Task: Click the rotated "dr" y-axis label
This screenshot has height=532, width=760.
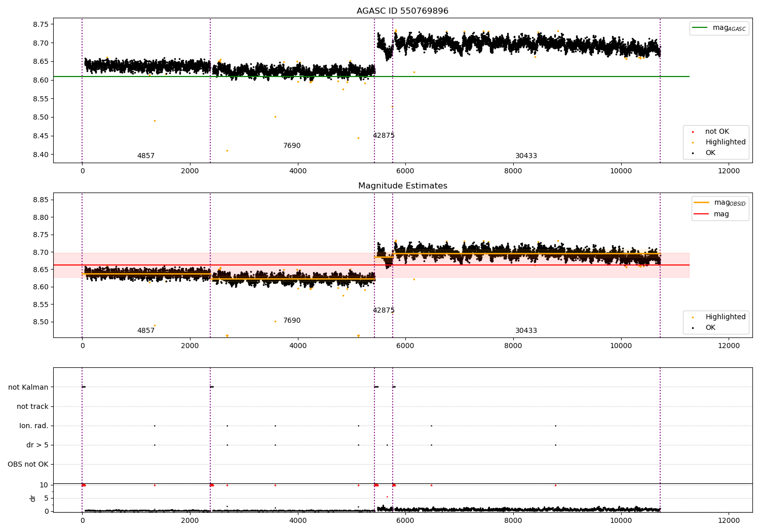Action: [33, 498]
